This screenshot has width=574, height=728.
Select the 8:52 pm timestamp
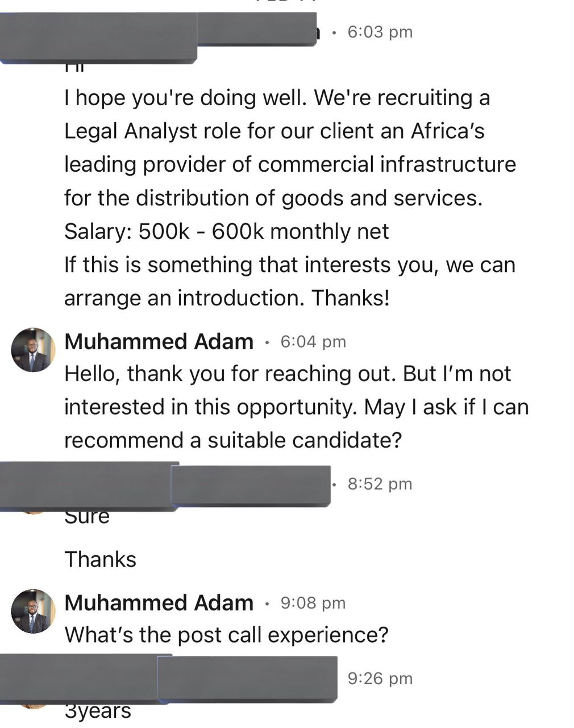pyautogui.click(x=380, y=483)
